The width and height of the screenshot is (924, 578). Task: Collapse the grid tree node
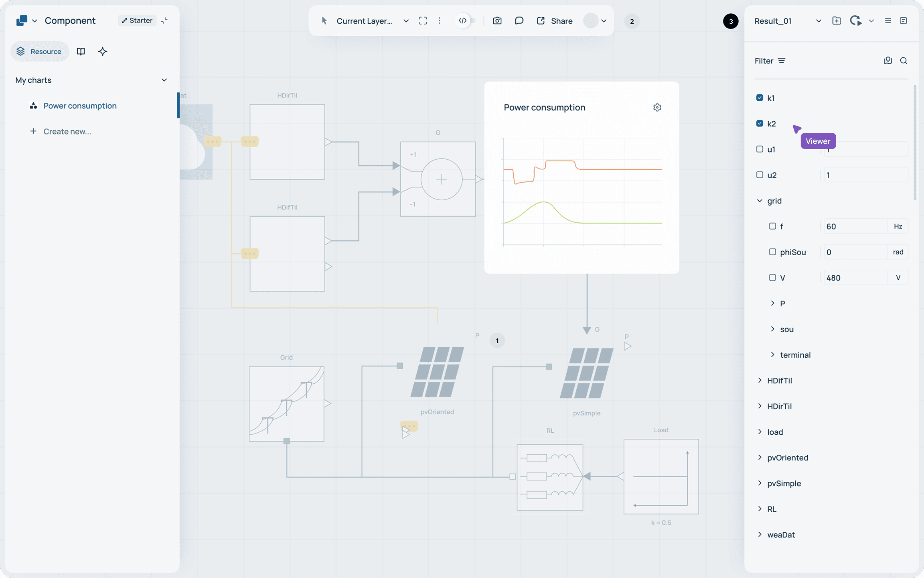click(x=760, y=201)
